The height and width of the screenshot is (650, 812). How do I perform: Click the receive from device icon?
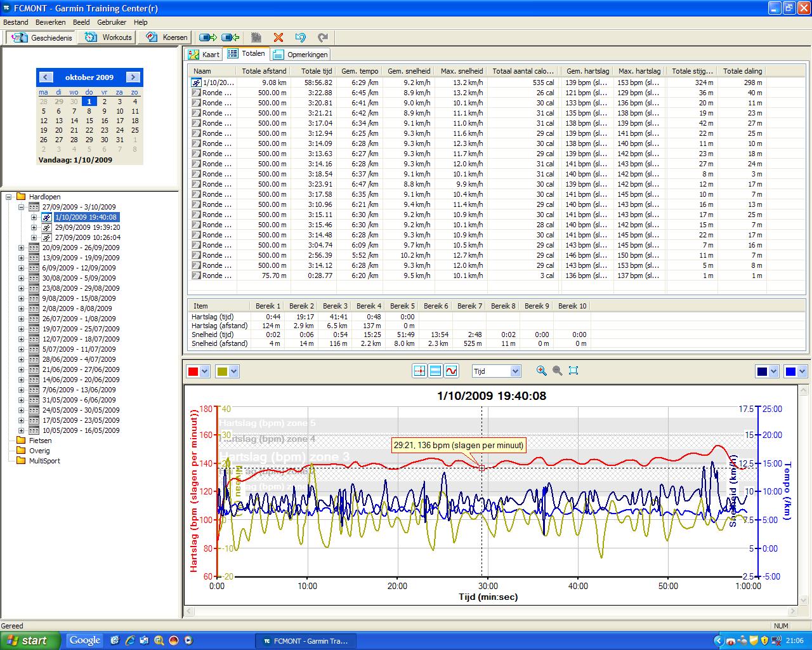(230, 37)
